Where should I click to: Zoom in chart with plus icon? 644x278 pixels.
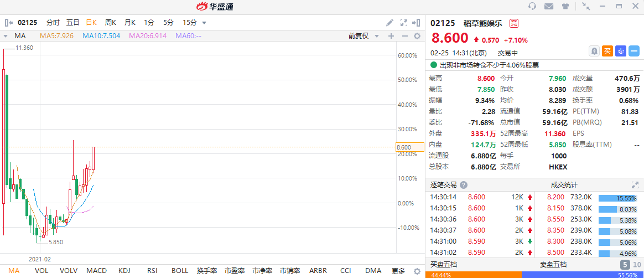coord(391,36)
